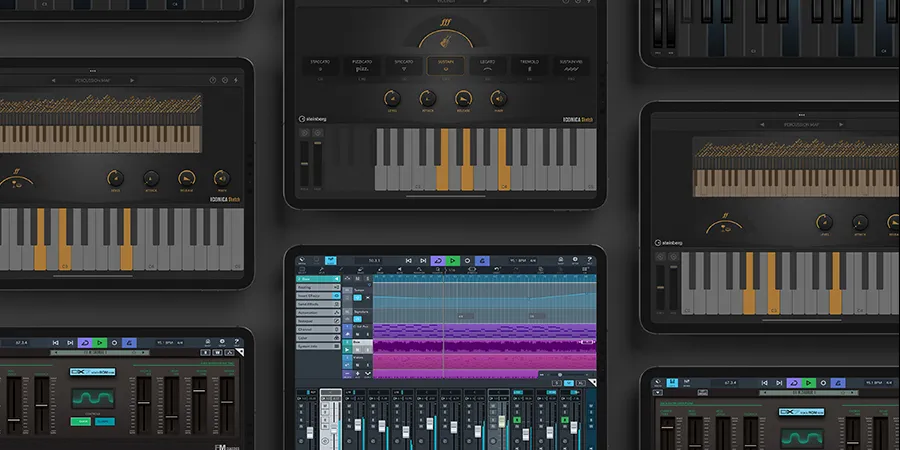Viewport: 900px width, 450px height.
Task: Expand Color in the Cubasis inspector
Action: coord(319,338)
